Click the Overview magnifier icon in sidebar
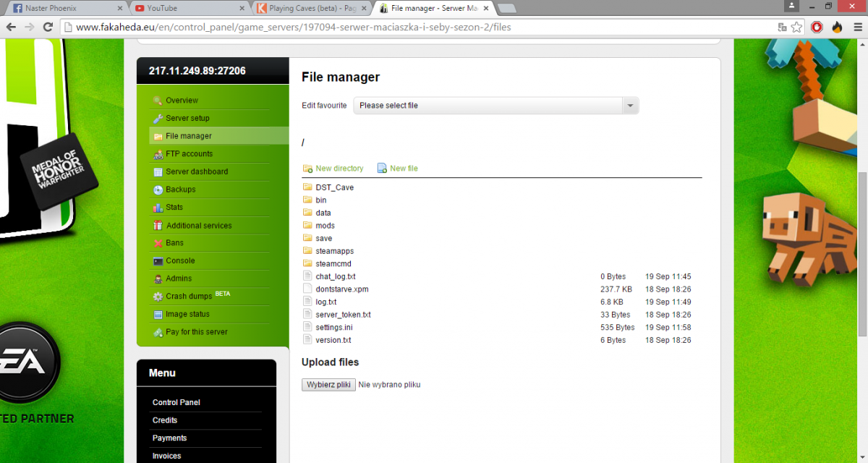The image size is (868, 463). pyautogui.click(x=158, y=101)
